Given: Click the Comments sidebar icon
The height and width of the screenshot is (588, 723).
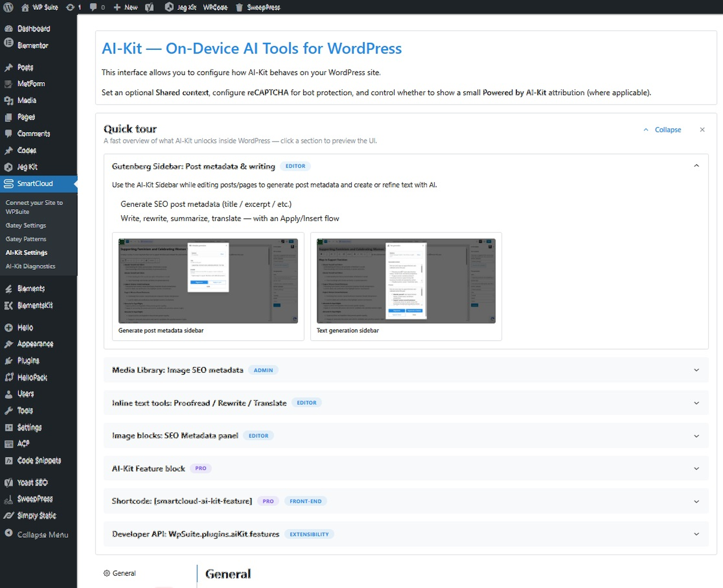Looking at the screenshot, I should coord(8,133).
